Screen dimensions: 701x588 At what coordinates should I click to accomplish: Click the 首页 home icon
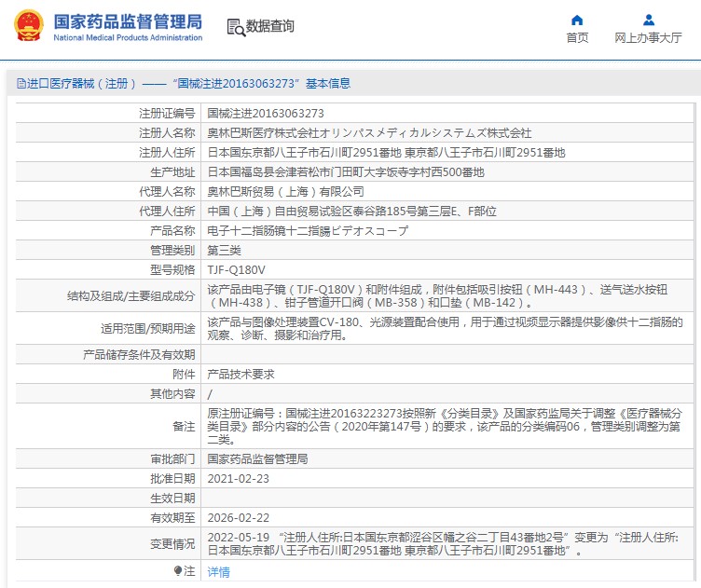(x=577, y=21)
